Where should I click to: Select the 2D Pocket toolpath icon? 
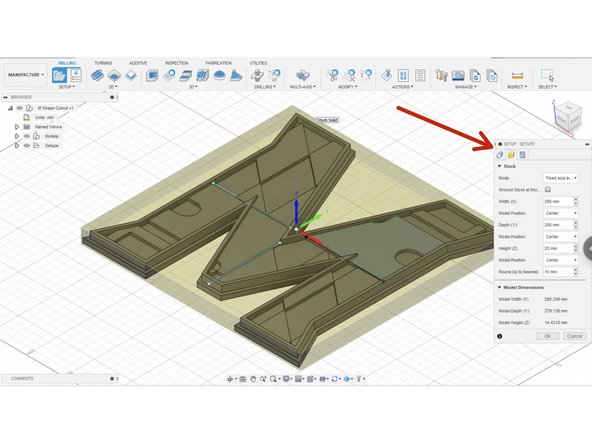click(x=114, y=76)
